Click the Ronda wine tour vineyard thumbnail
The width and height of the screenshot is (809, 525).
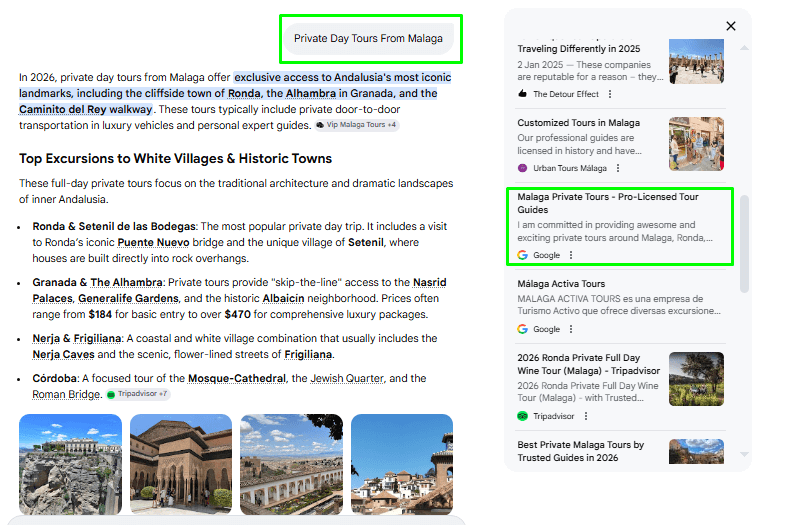(x=697, y=379)
